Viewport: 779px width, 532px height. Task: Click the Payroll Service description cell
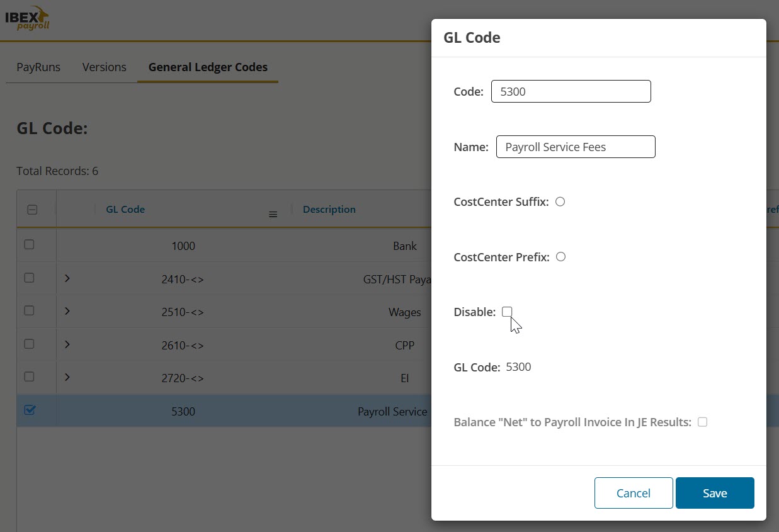(x=393, y=412)
